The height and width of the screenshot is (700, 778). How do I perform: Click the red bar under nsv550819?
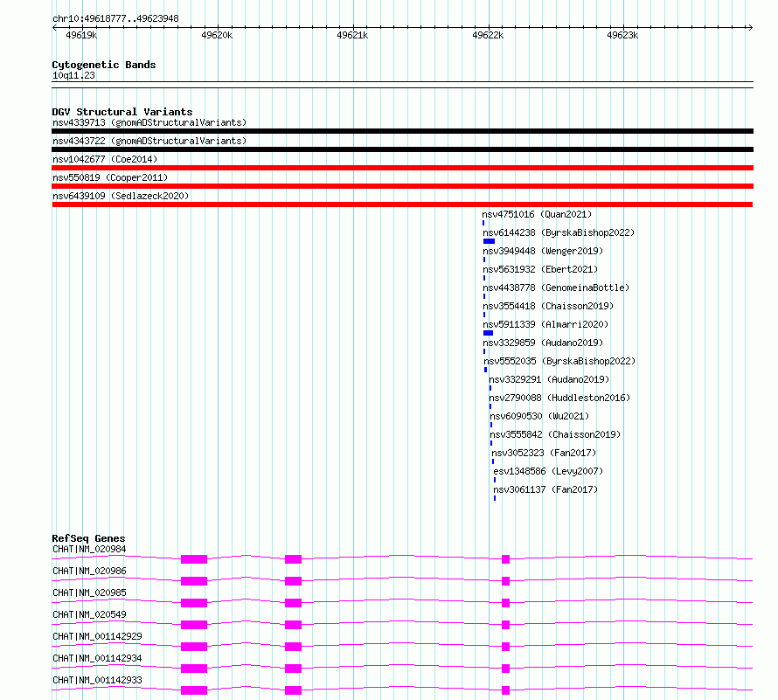pos(402,186)
